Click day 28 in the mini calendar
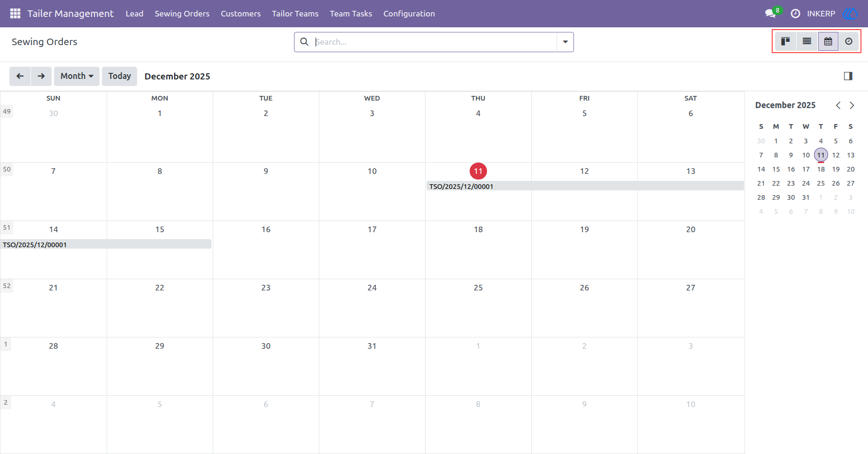Viewport: 868px width, 454px height. 761,197
